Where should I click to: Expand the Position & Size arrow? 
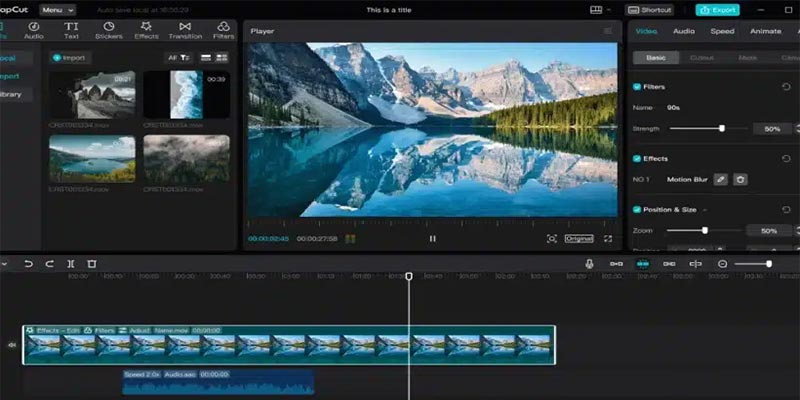[705, 210]
